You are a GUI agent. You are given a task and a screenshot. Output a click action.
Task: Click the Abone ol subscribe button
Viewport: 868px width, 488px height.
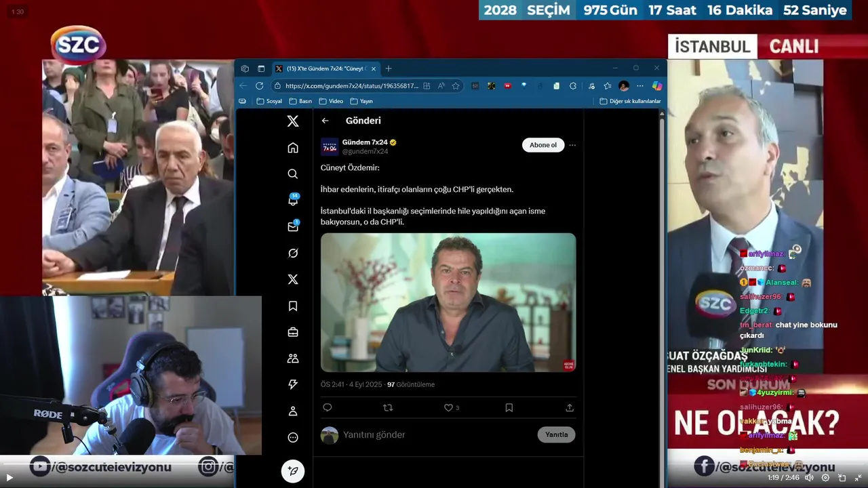(x=543, y=145)
